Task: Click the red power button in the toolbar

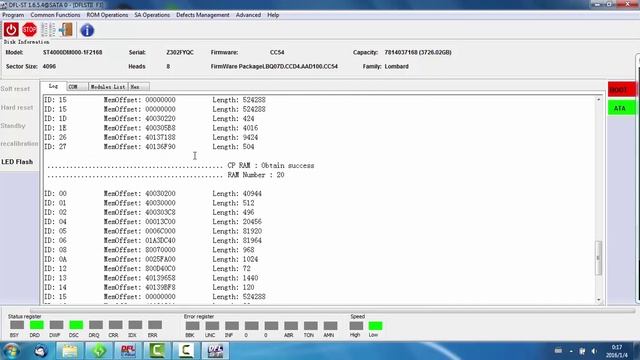Action: pos(11,30)
